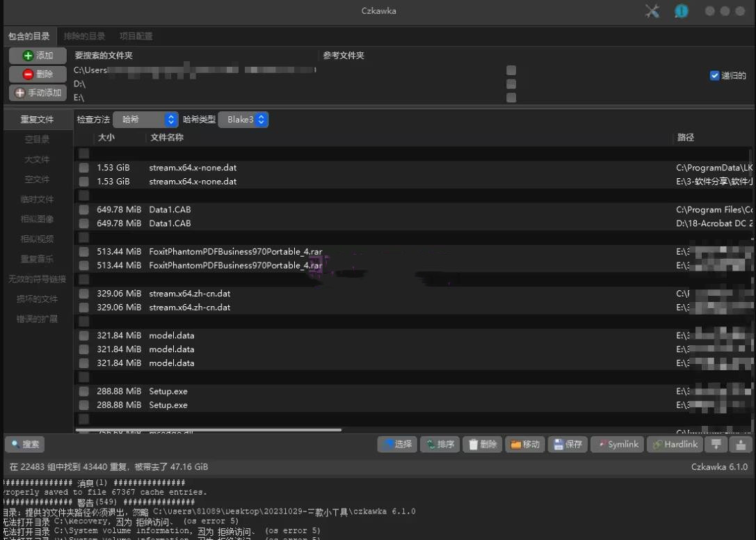The width and height of the screenshot is (756, 540).
Task: Click the 排序 (sort) button
Action: [439, 445]
